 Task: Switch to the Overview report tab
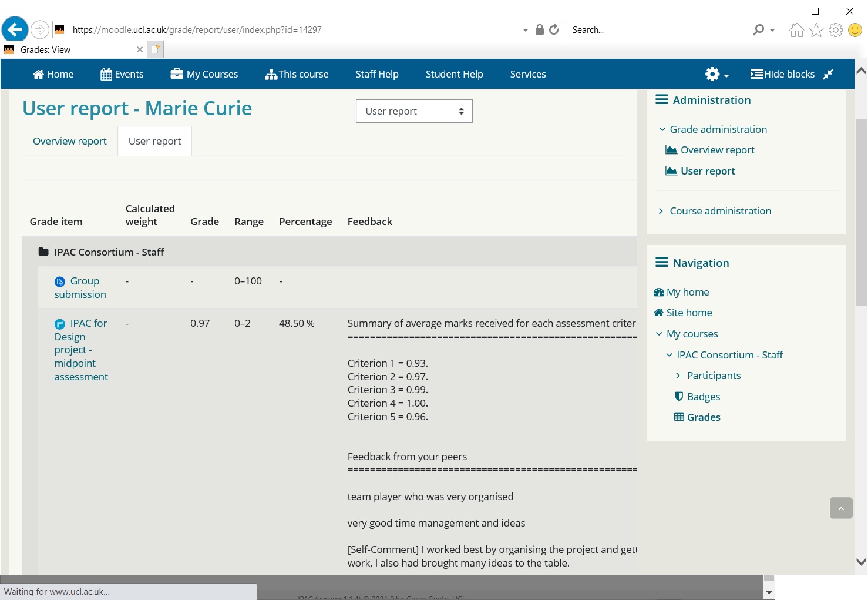(70, 141)
